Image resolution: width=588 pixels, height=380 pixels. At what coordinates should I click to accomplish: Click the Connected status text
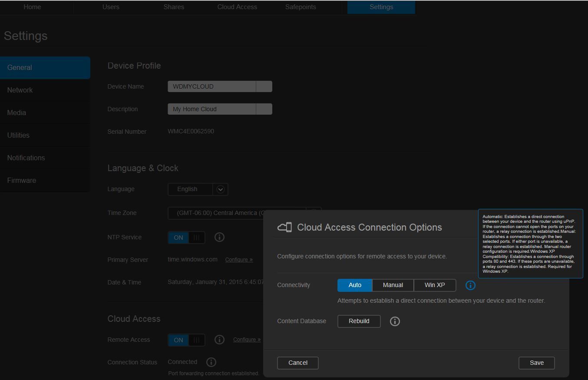182,362
